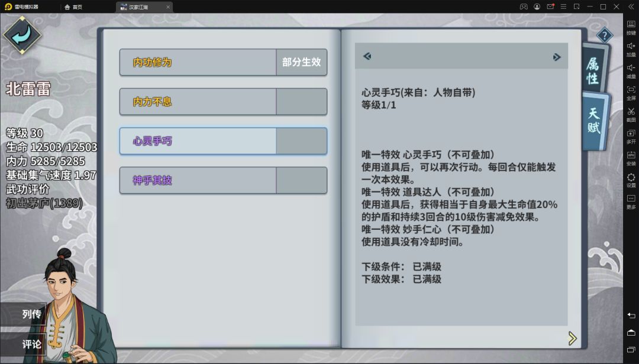Switch to the 天赋 bookmark tab
The height and width of the screenshot is (364, 639).
click(595, 120)
